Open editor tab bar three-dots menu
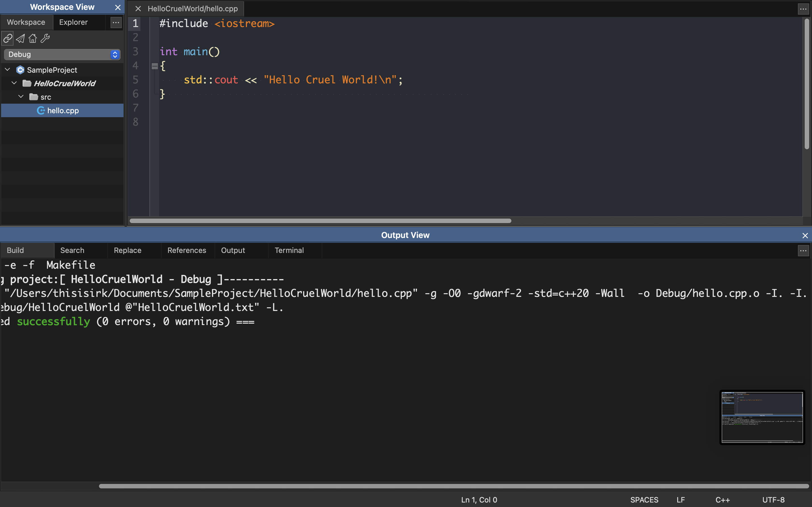This screenshot has width=812, height=507. (803, 9)
